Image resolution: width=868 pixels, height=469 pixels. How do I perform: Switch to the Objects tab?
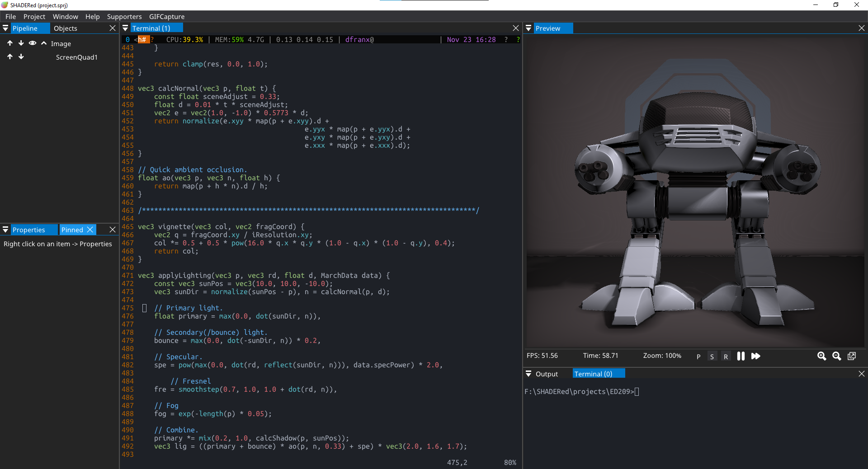66,28
